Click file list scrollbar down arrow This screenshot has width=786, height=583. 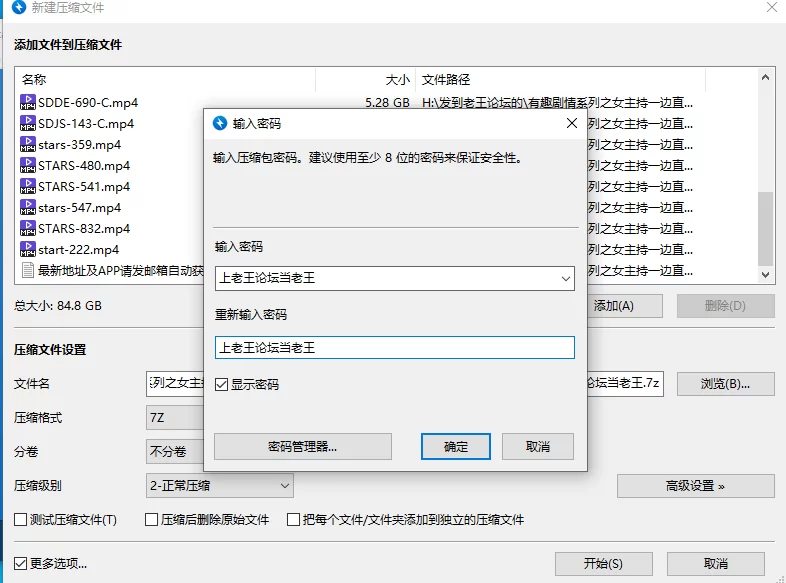[x=765, y=275]
